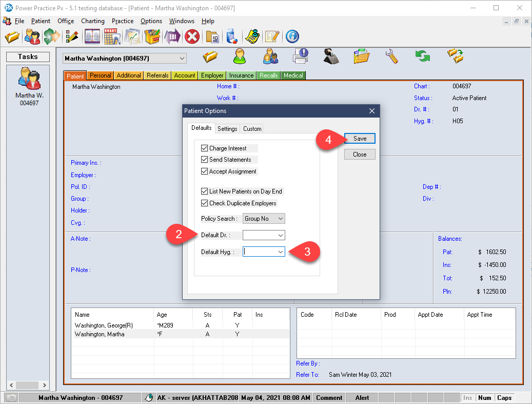Open the Default Hyg. dropdown
Image resolution: width=532 pixels, height=404 pixels.
coord(264,252)
